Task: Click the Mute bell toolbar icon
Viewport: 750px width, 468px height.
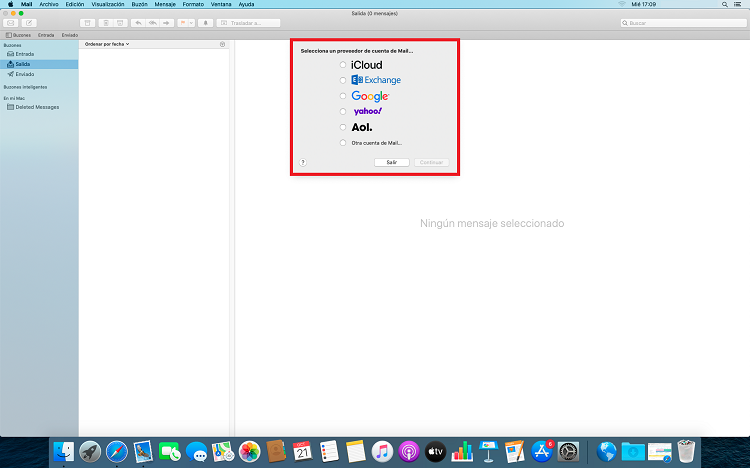Action: click(x=206, y=23)
